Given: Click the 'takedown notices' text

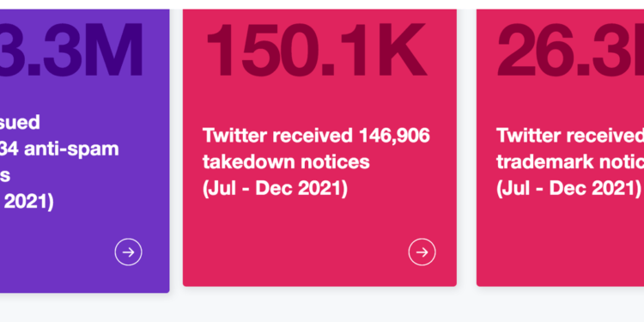Looking at the screenshot, I should click(286, 161).
